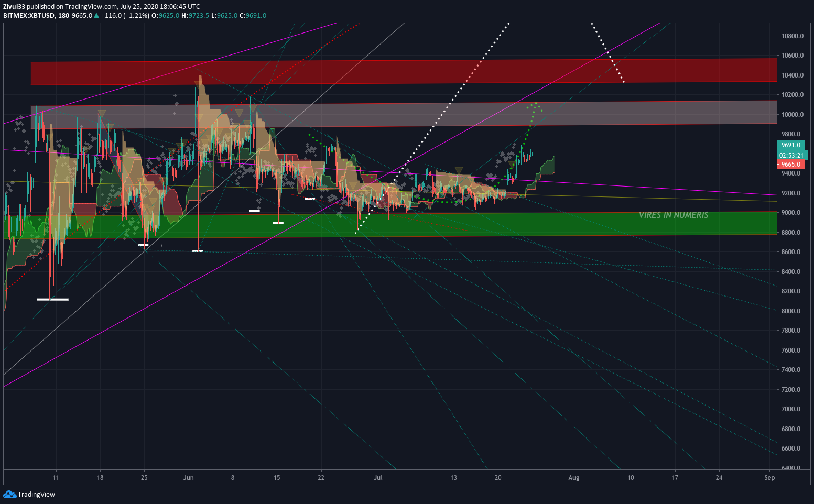Select the 13 date label on time axis

(x=453, y=478)
